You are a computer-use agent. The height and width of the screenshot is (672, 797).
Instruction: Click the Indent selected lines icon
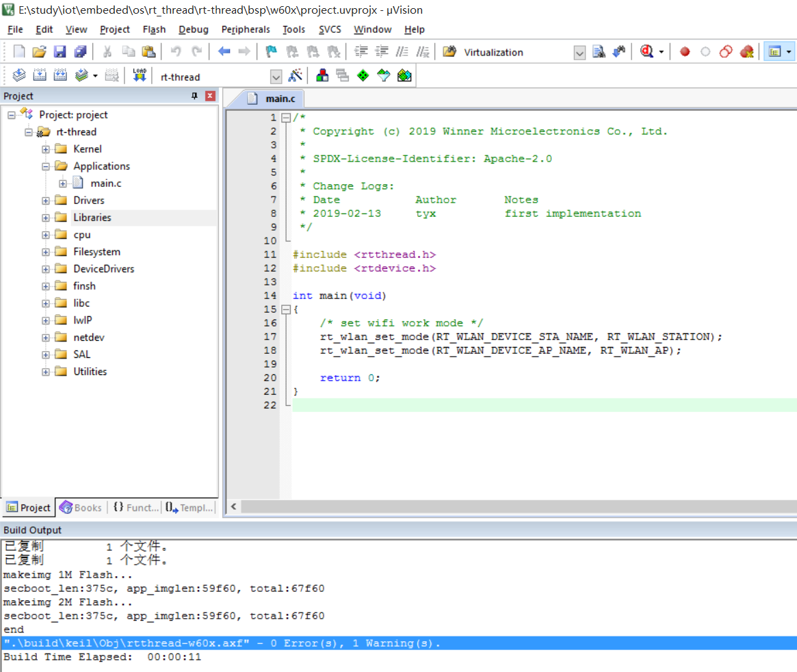(361, 51)
